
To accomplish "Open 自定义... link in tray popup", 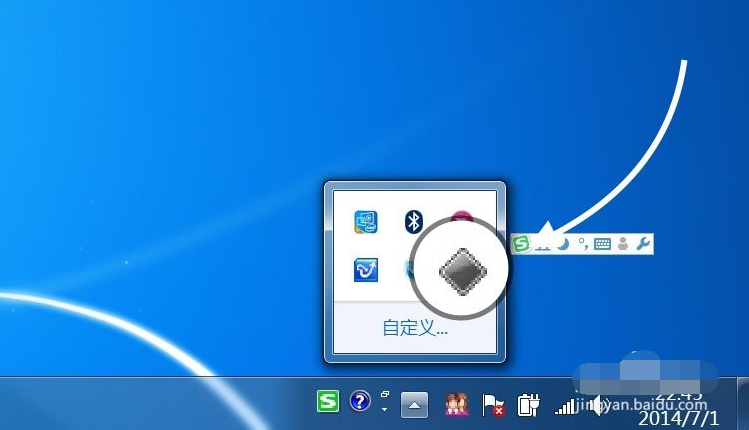I will point(415,328).
